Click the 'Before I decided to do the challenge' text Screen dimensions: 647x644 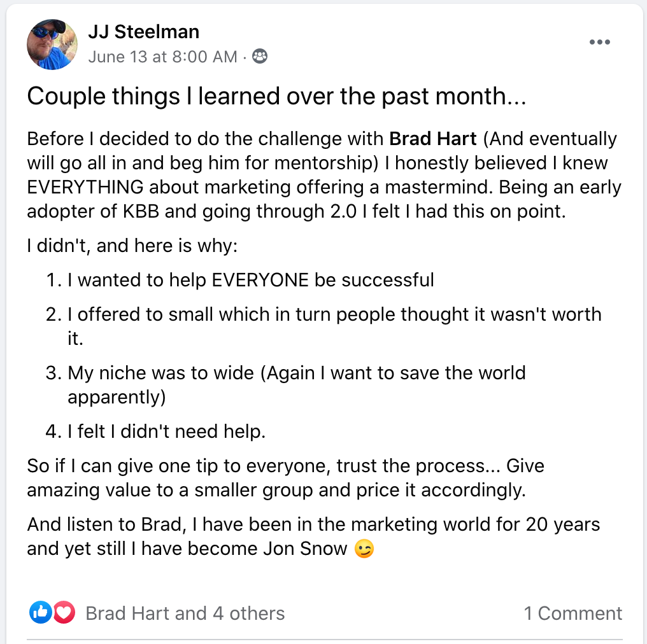pyautogui.click(x=324, y=175)
